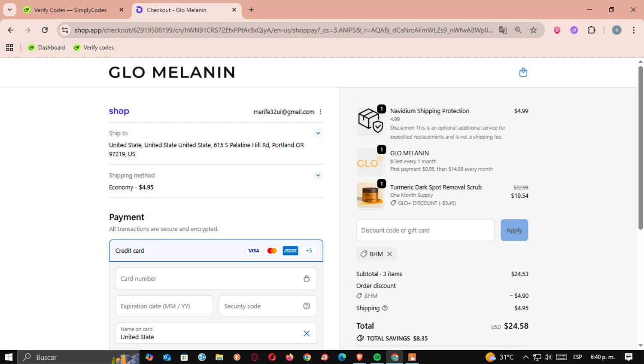Close the Checkout - Glo Melanin tab

[x=234, y=10]
